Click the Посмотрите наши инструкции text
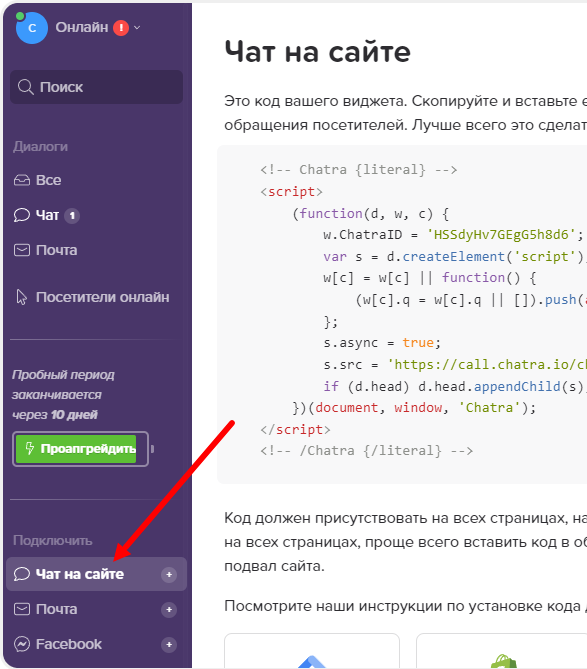Image resolution: width=587 pixels, height=669 pixels. coord(405,606)
